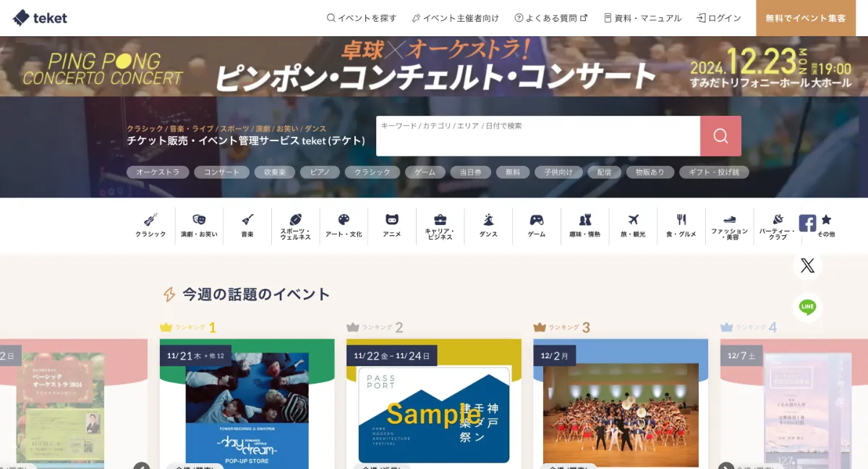The width and height of the screenshot is (868, 469).
Task: Open 資料・マニュアル in header
Action: [x=642, y=18]
